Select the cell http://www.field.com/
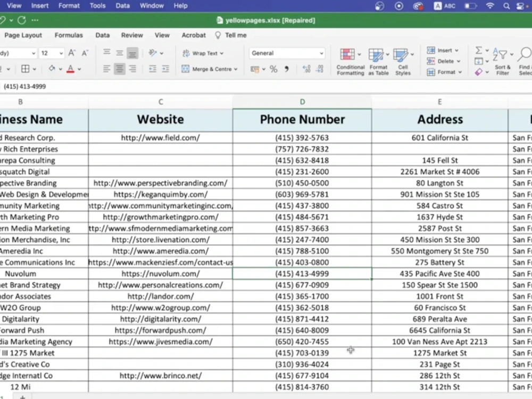 tap(161, 138)
